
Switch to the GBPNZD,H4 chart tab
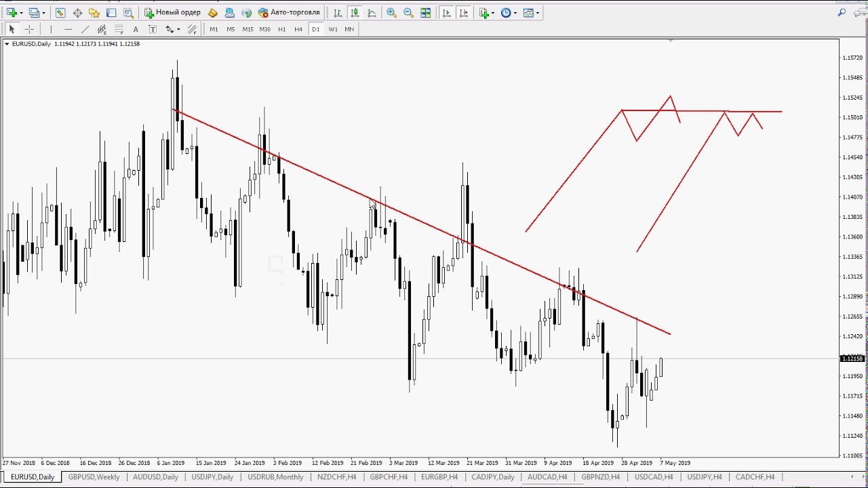point(600,477)
